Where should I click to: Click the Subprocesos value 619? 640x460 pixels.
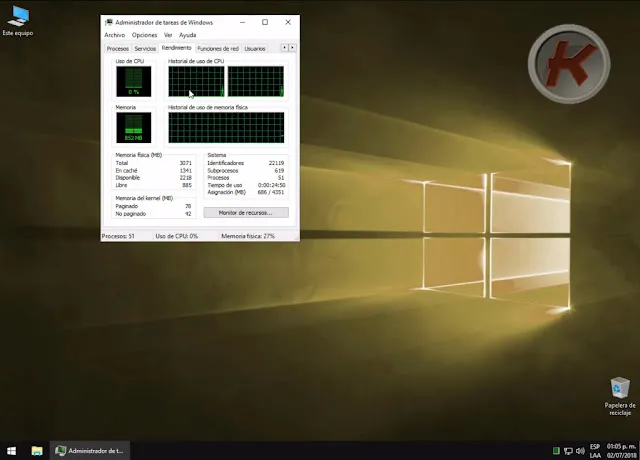(279, 171)
